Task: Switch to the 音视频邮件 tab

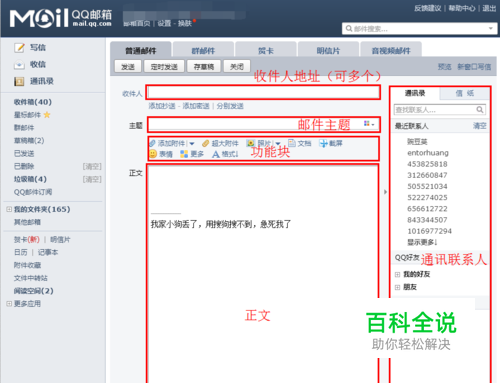Action: point(391,50)
